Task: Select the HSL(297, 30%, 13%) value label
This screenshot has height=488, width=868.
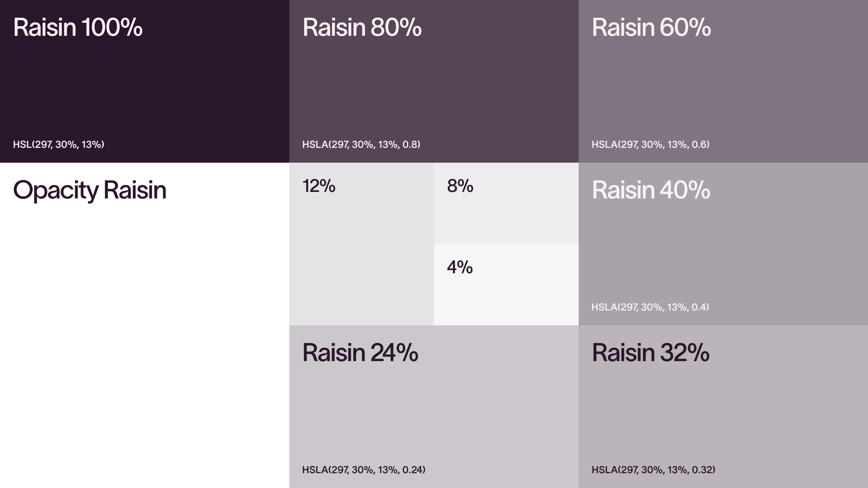Action: point(59,145)
